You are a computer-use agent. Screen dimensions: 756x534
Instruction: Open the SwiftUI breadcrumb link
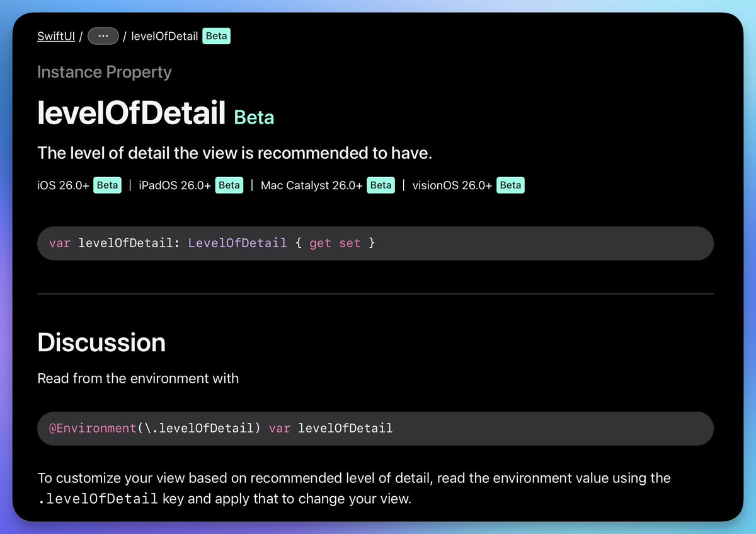55,36
